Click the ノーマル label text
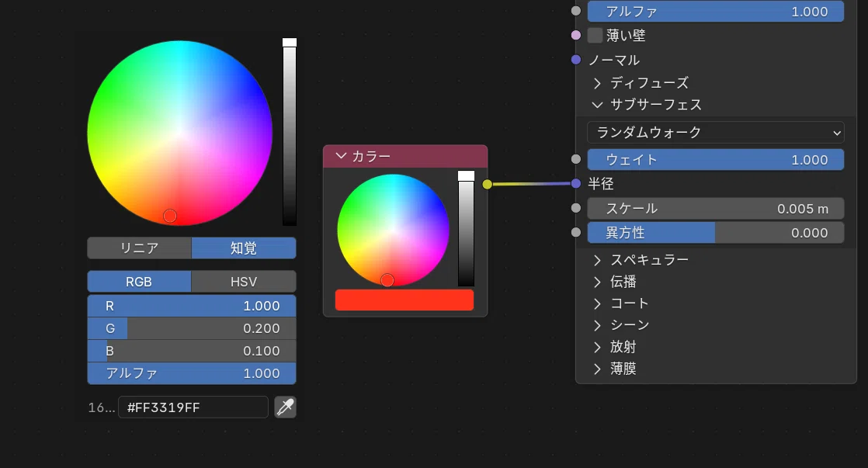Screen dimensions: 868x468 pyautogui.click(x=614, y=60)
